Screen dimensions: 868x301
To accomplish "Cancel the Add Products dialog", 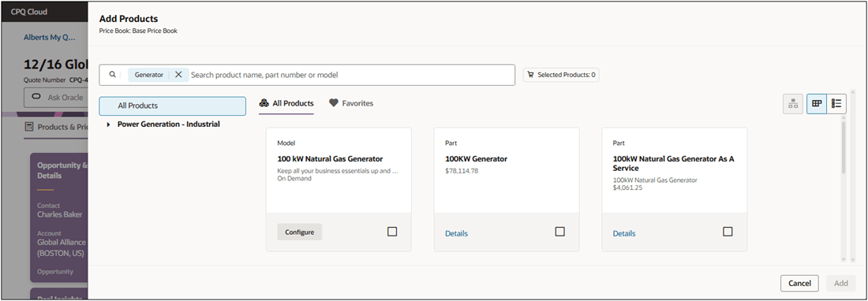I will click(799, 284).
